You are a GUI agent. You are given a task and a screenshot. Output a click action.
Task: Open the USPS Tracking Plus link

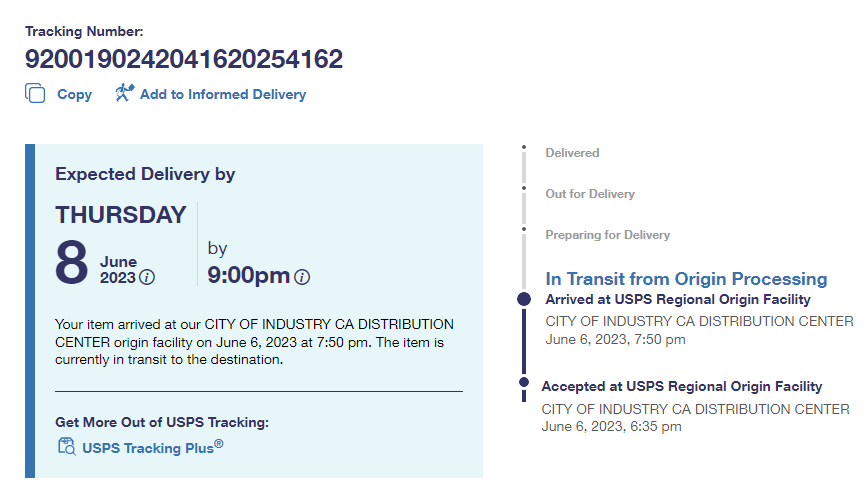[152, 448]
